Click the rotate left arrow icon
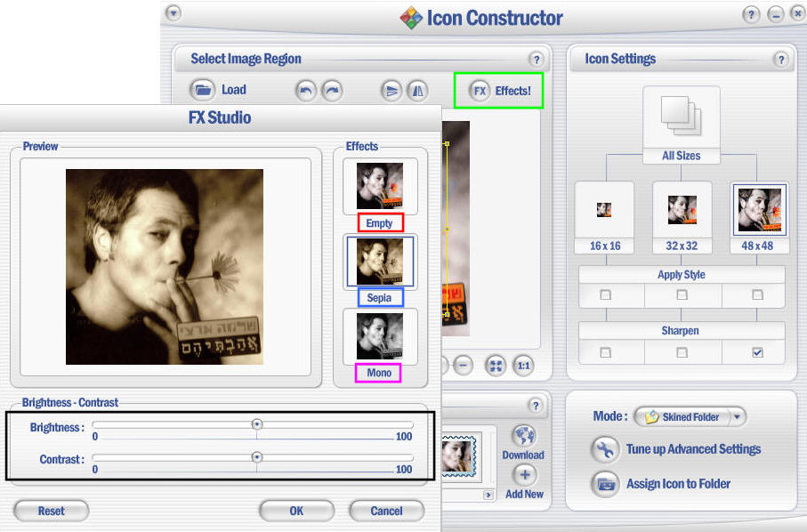The width and height of the screenshot is (807, 532). [x=306, y=90]
